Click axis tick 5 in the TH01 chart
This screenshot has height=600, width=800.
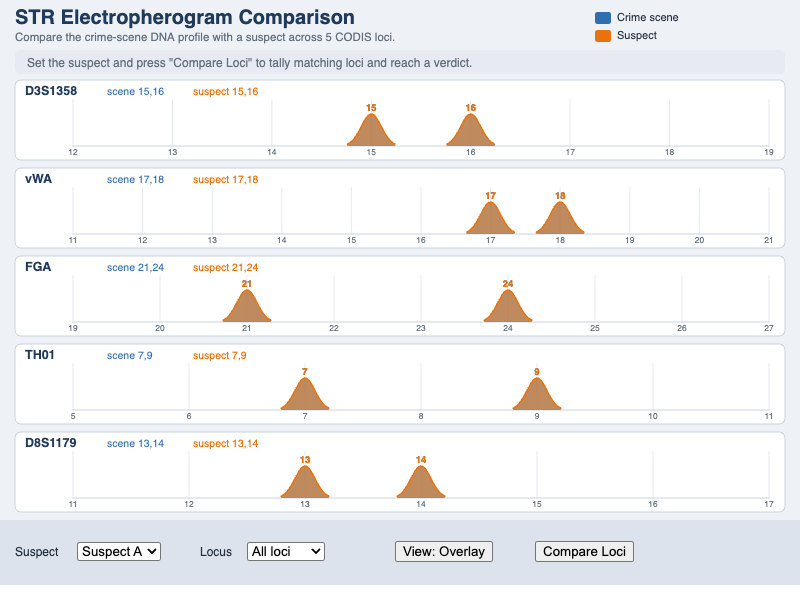pyautogui.click(x=73, y=416)
